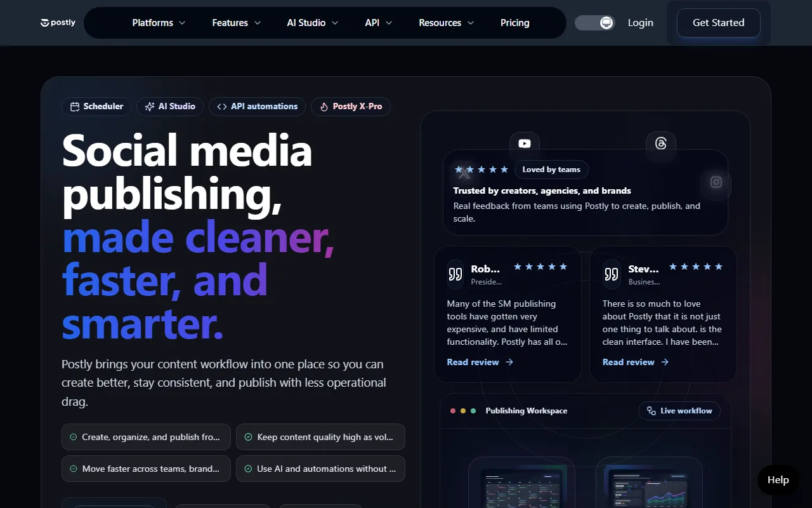Toggle the dark/light theme switch
This screenshot has height=508, width=812.
594,23
